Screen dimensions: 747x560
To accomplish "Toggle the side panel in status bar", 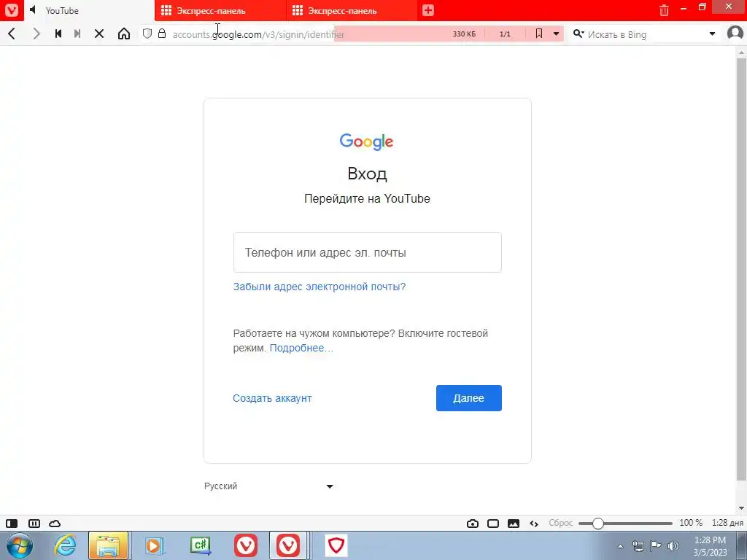I will pyautogui.click(x=12, y=524).
